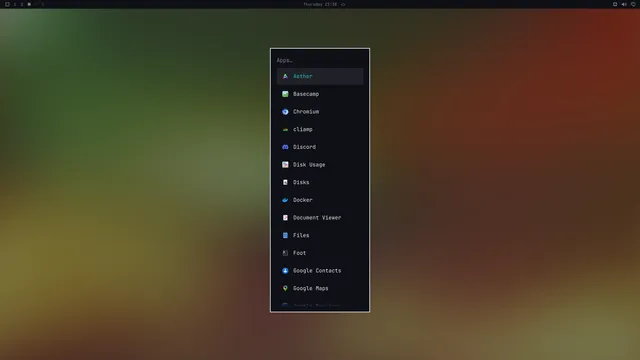Screen dimensions: 640x360
Task: Open Discord from the launcher
Action: pyautogui.click(x=320, y=147)
